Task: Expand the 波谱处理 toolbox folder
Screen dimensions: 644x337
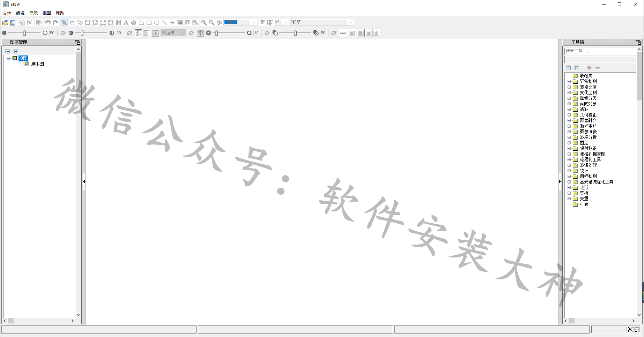Action: click(569, 165)
